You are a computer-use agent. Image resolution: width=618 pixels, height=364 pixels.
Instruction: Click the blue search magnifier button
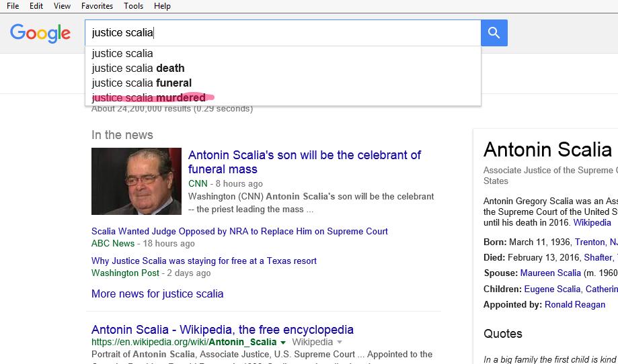[494, 33]
